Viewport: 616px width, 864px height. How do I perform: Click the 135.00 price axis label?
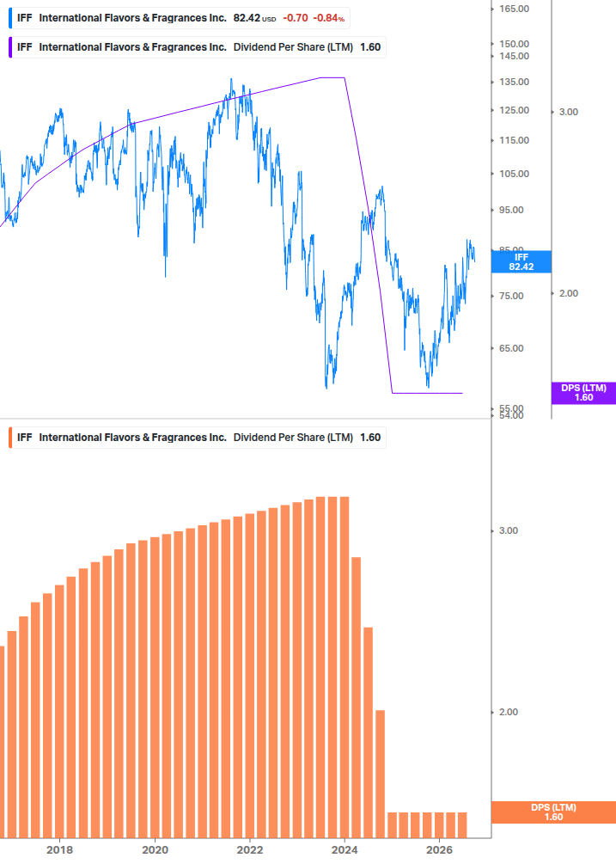tap(514, 83)
